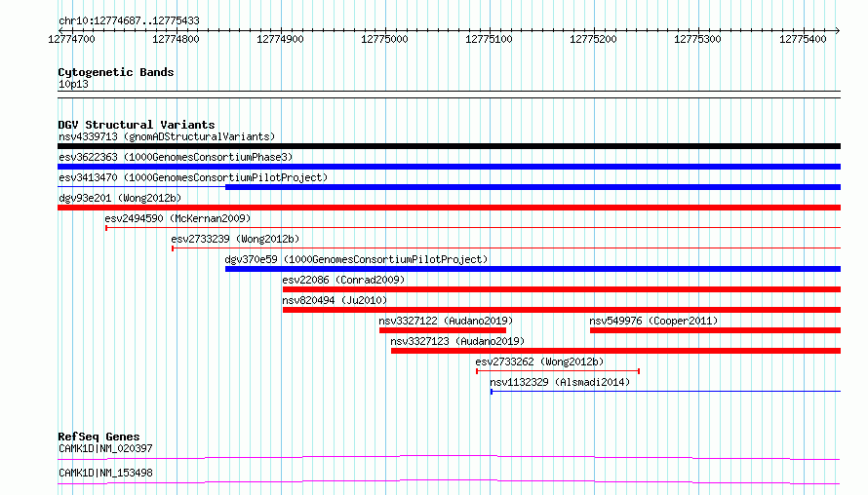Open variant label dgv93e201 (Wong2012b)
Viewport: 868px width, 495px height.
point(120,198)
